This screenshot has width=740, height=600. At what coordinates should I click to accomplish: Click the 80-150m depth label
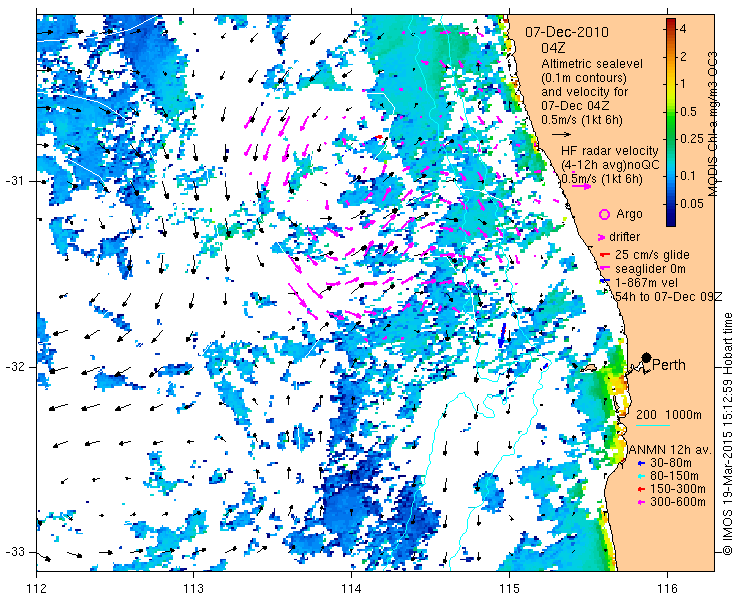674,476
